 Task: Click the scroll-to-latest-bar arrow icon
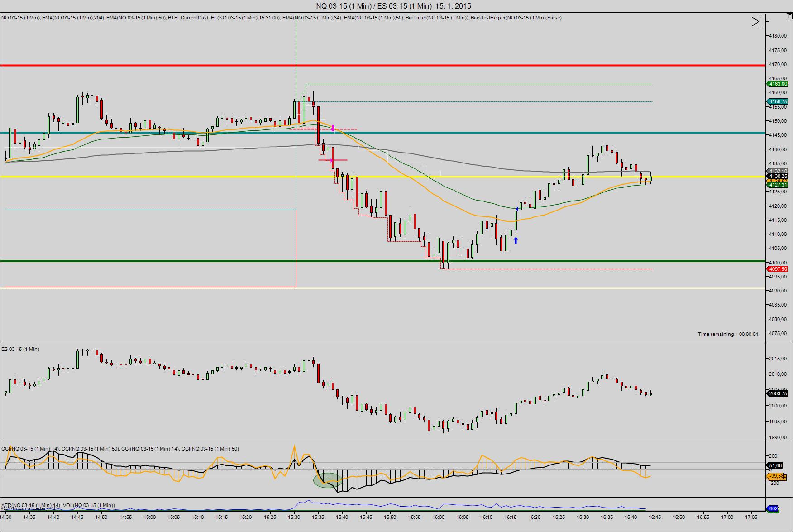click(756, 21)
